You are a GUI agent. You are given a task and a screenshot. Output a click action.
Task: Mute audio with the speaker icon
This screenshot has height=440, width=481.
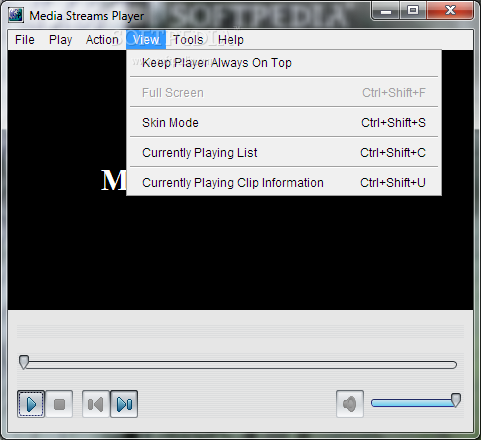pos(350,404)
